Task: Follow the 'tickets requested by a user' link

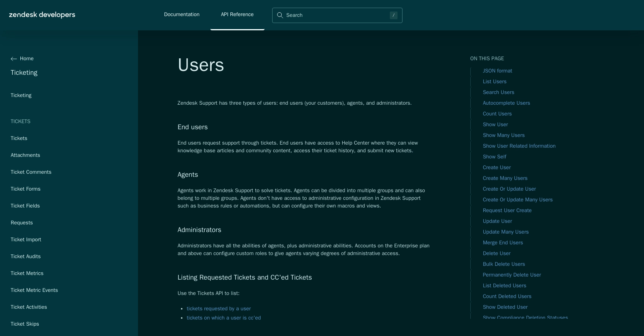Action: (219, 309)
